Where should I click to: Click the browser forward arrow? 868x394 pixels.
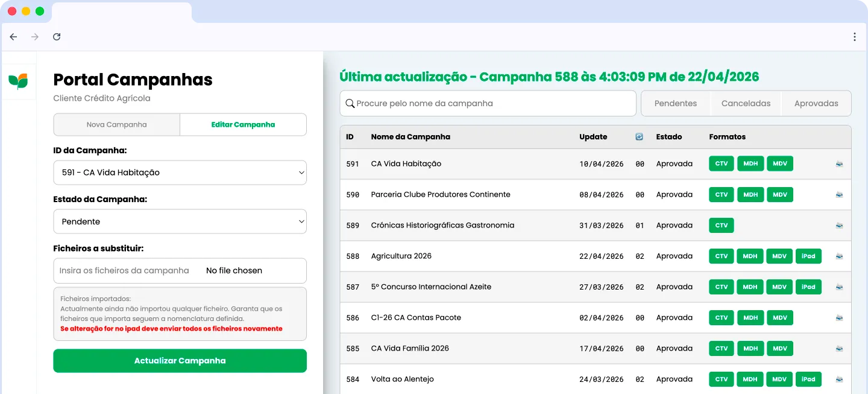[x=35, y=37]
